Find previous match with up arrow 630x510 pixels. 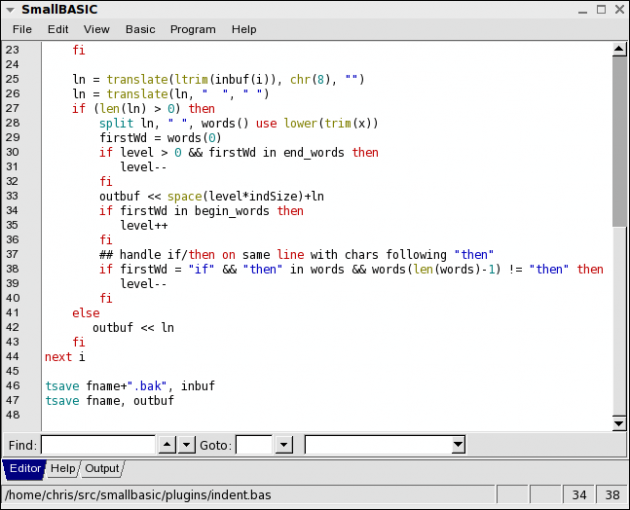click(167, 445)
